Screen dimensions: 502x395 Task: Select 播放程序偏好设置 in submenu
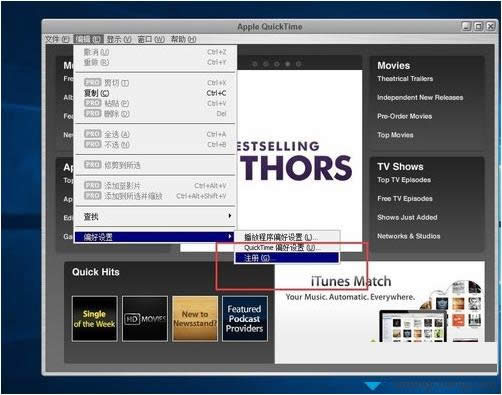pos(288,237)
